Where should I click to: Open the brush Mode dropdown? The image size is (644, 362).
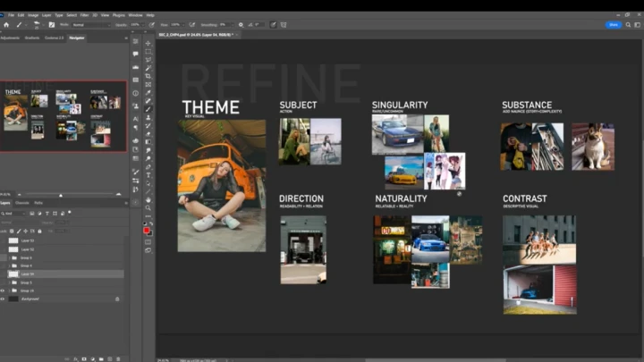(x=91, y=25)
